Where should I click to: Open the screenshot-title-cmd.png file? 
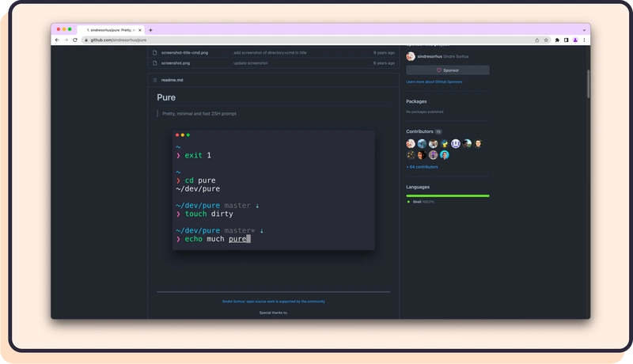(x=184, y=52)
